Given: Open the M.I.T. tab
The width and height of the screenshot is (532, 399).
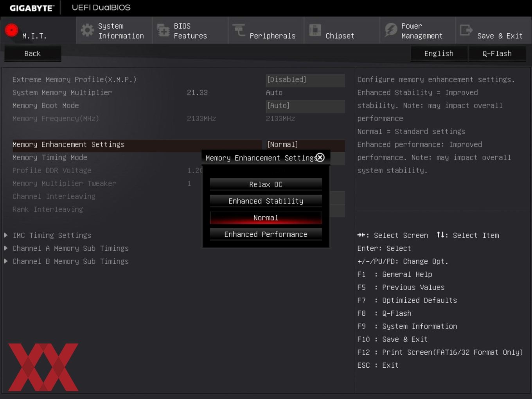Looking at the screenshot, I should point(38,31).
